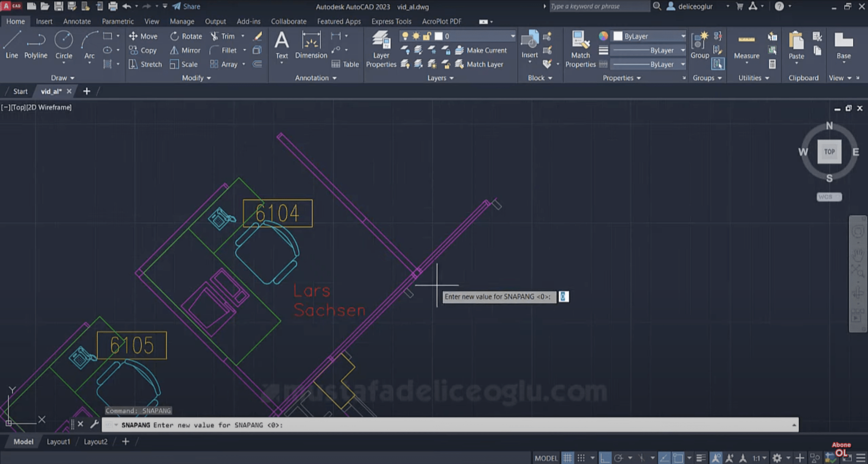Screen dimensions: 868x464
Task: Choose the Scale tool
Action: point(184,64)
